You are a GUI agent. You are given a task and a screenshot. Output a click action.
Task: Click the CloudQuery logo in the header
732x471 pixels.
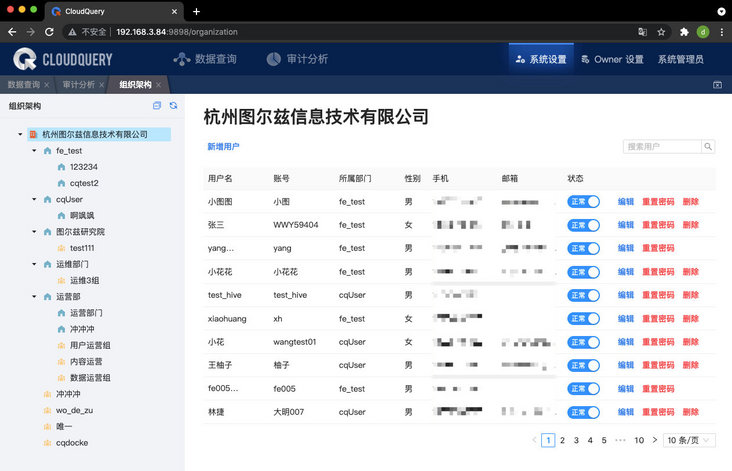63,60
